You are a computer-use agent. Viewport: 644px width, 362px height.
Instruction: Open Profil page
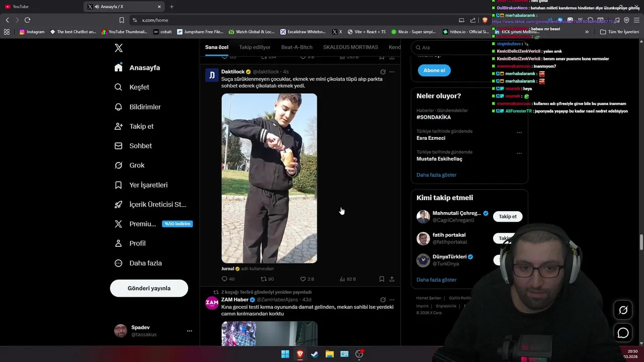pyautogui.click(x=130, y=243)
